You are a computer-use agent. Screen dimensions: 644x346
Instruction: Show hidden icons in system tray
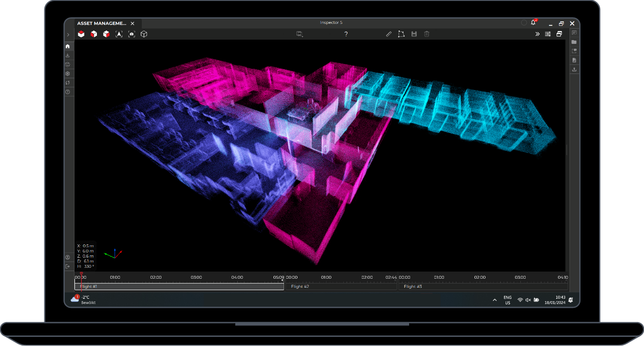pyautogui.click(x=495, y=300)
